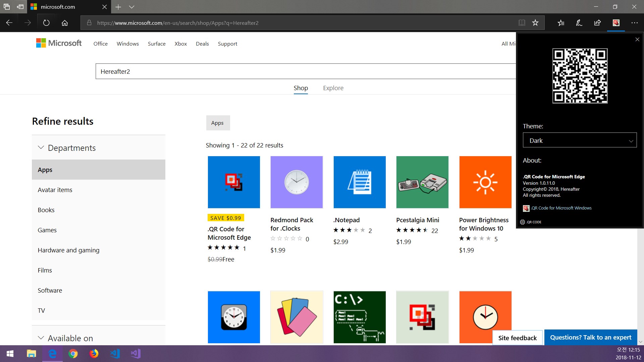This screenshot has height=362, width=644.
Task: Click the Share this page icon
Action: (x=597, y=23)
